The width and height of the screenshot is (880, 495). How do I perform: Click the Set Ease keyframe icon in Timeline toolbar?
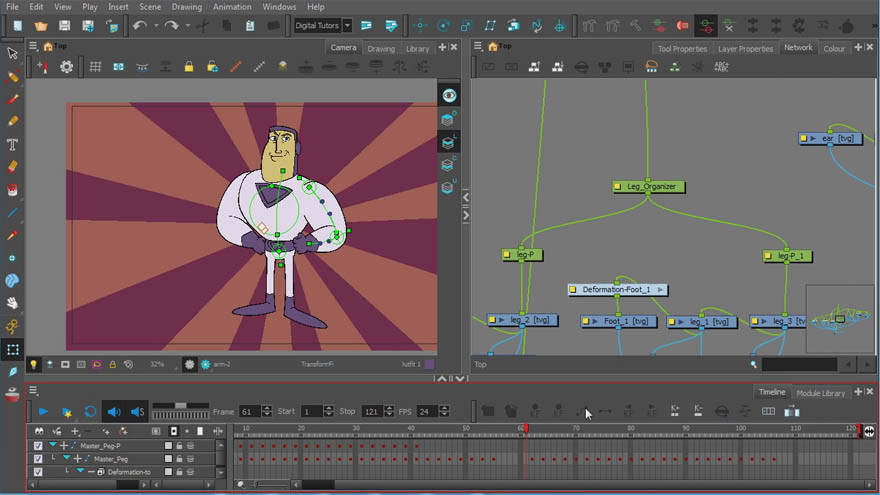pyautogui.click(x=581, y=412)
